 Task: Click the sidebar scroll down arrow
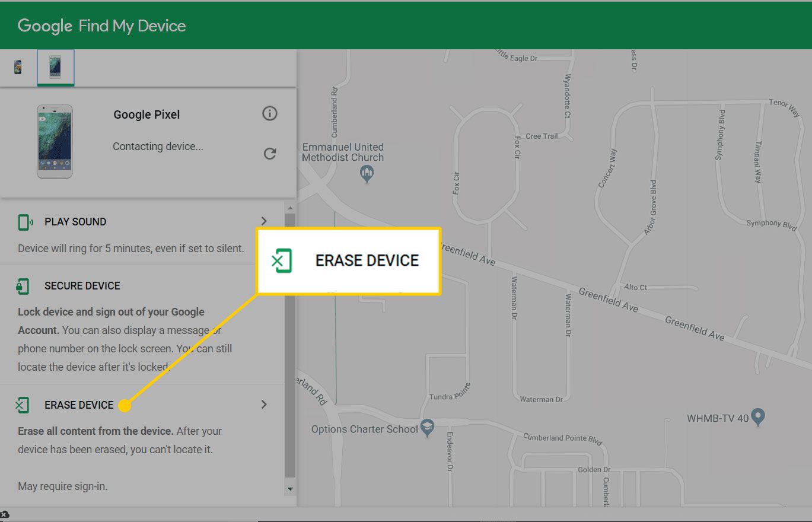click(x=290, y=489)
